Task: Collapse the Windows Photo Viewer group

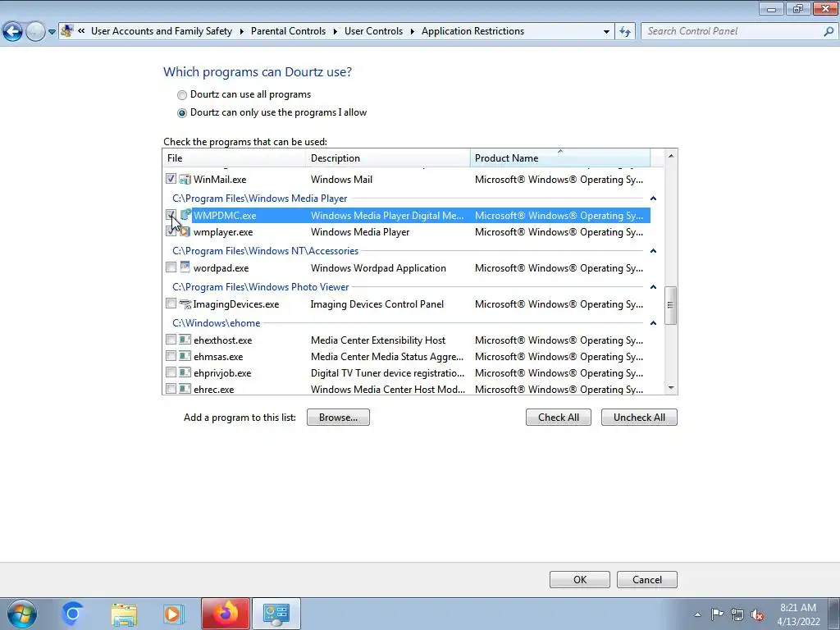Action: [653, 286]
